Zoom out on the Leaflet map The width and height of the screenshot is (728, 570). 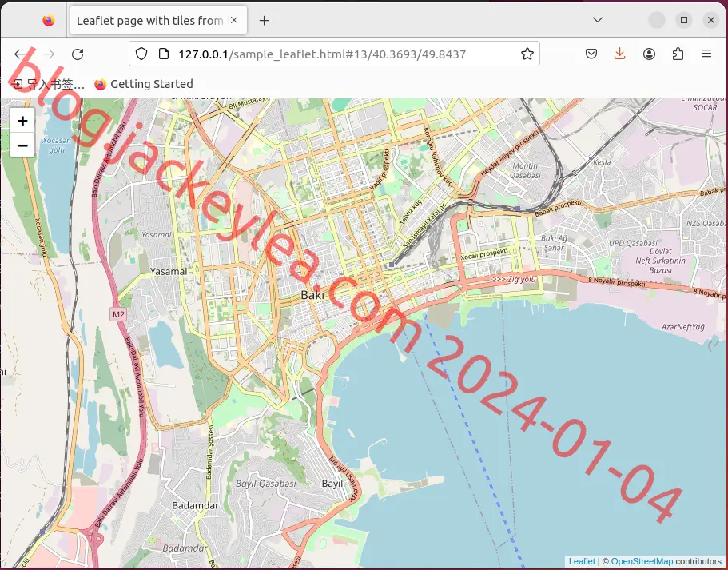click(22, 145)
